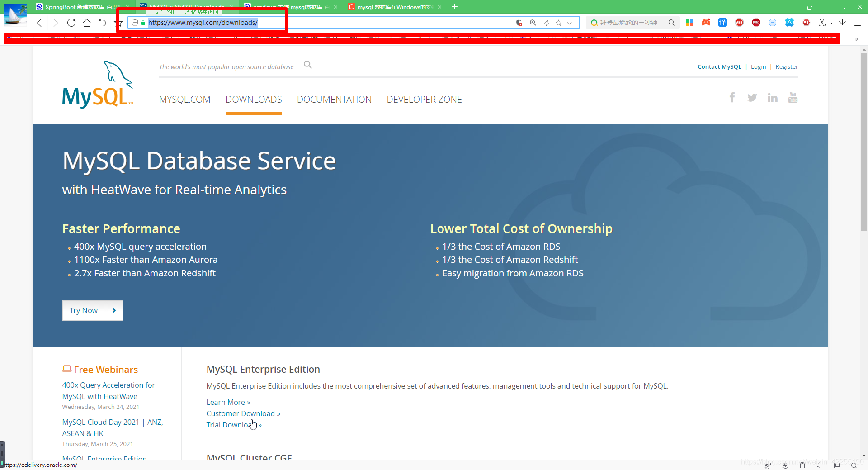Reload the current page
This screenshot has height=470, width=868.
pos(71,23)
